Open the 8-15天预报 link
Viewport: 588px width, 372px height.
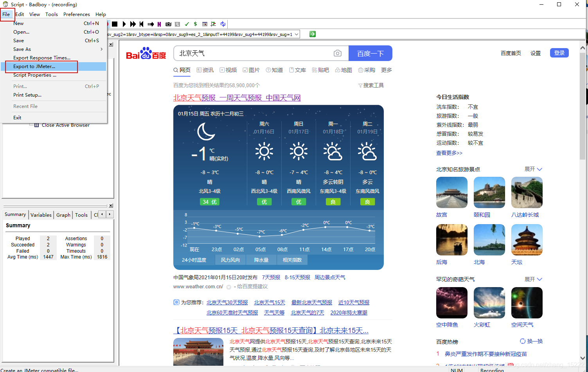point(297,277)
